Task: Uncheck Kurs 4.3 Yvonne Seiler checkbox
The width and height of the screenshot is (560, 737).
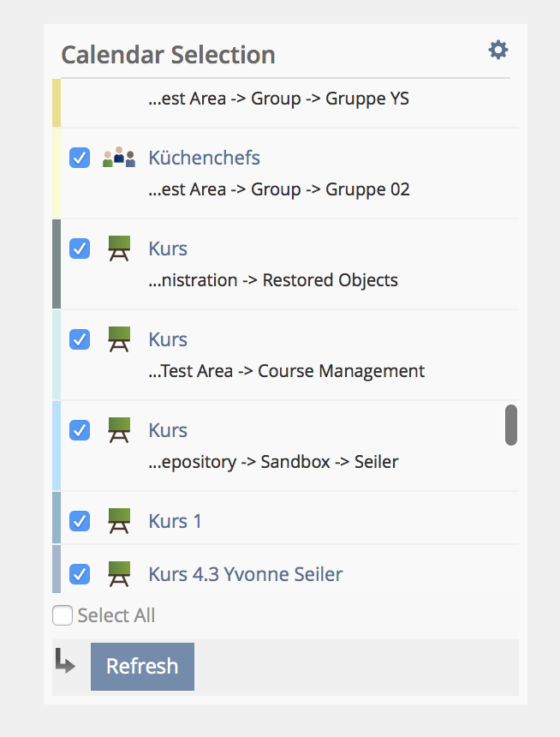Action: pos(80,573)
